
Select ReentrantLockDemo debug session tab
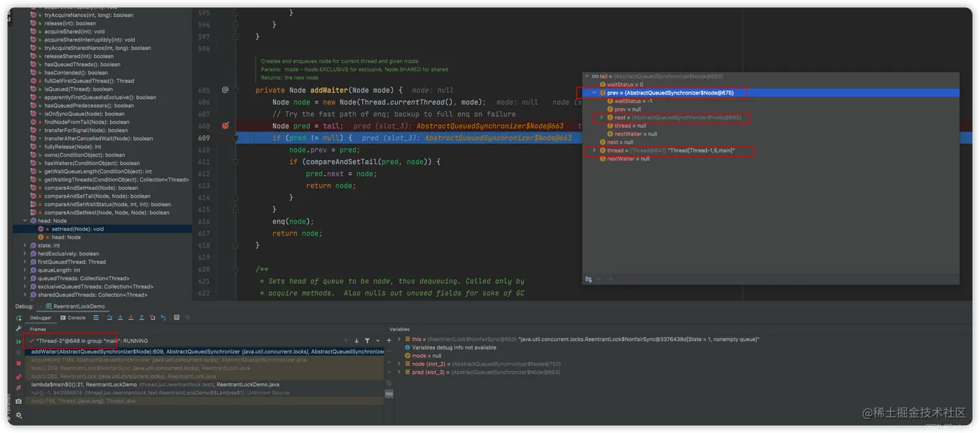(x=75, y=306)
